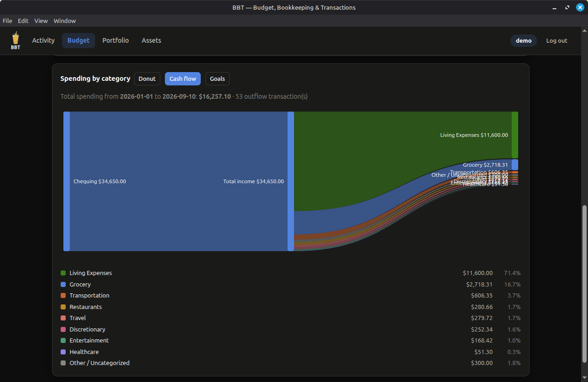The width and height of the screenshot is (588, 382).
Task: Open the File menu
Action: tap(7, 21)
